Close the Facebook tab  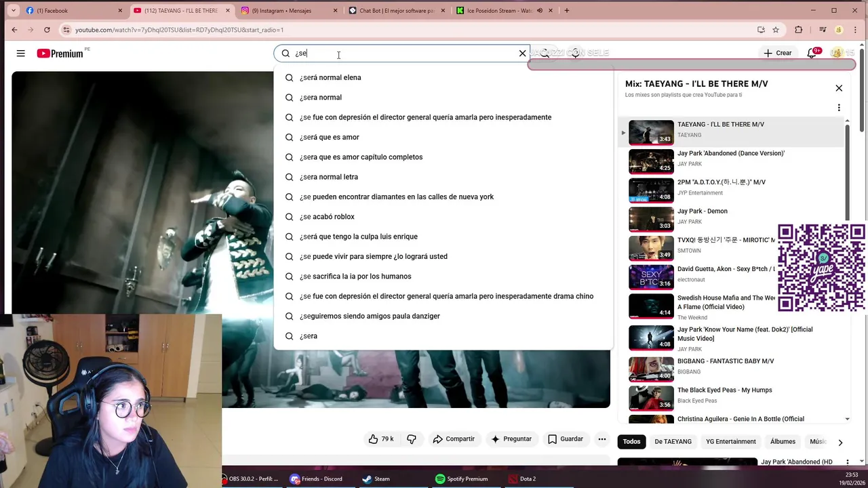[120, 10]
